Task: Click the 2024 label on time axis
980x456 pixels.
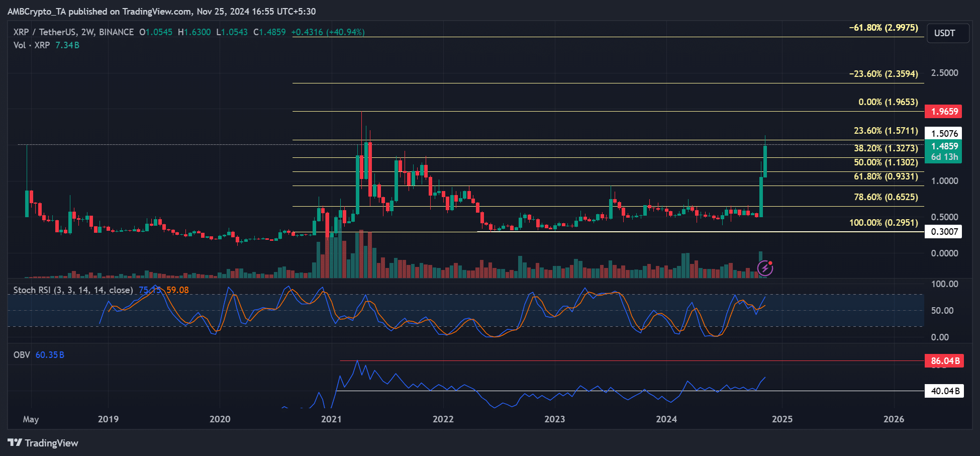Action: click(x=666, y=419)
